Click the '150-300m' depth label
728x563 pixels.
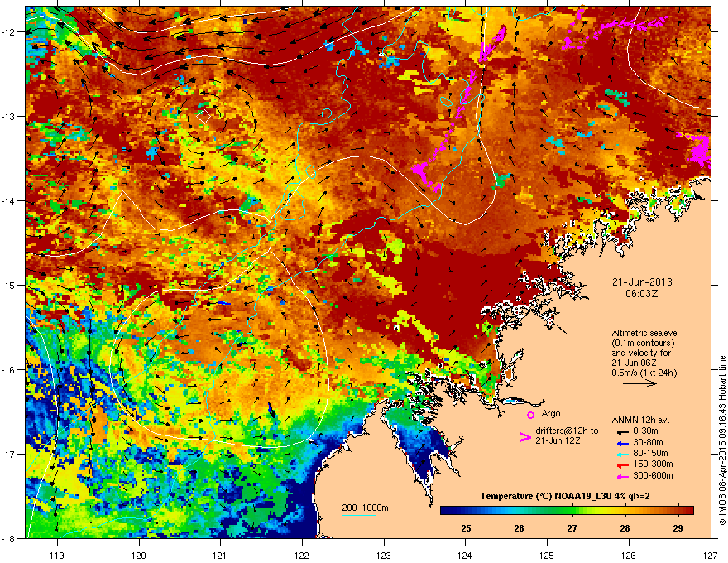(653, 464)
